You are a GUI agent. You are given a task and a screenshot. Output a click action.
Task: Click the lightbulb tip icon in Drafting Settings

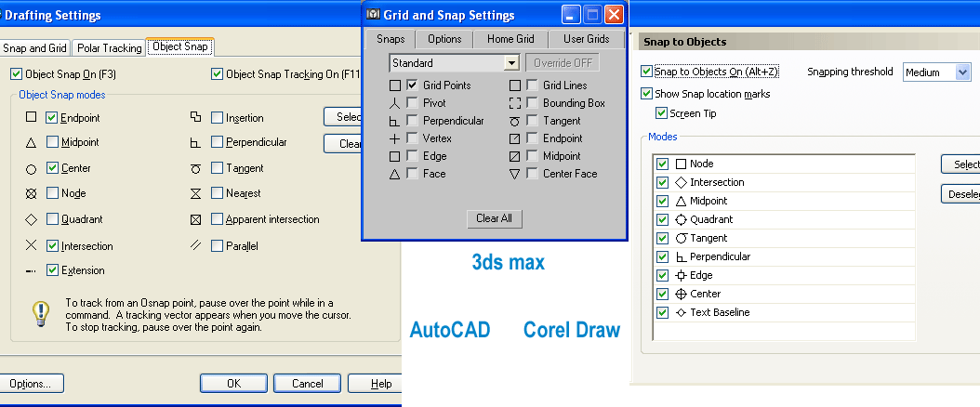point(41,314)
